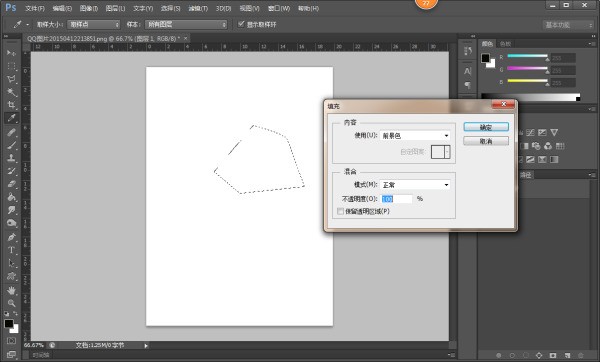Open the 样本 sample layers dropdown
The width and height of the screenshot is (600, 362).
click(186, 24)
